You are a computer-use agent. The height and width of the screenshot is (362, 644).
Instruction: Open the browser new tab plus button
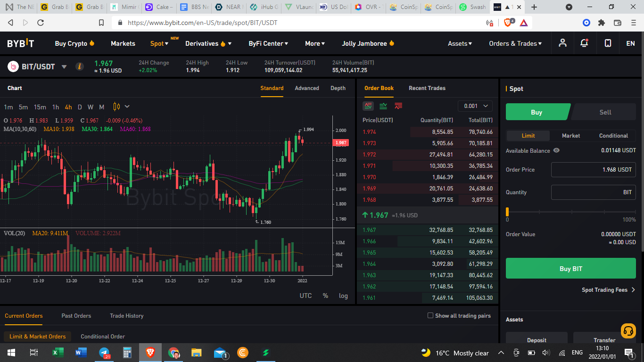[x=534, y=7]
